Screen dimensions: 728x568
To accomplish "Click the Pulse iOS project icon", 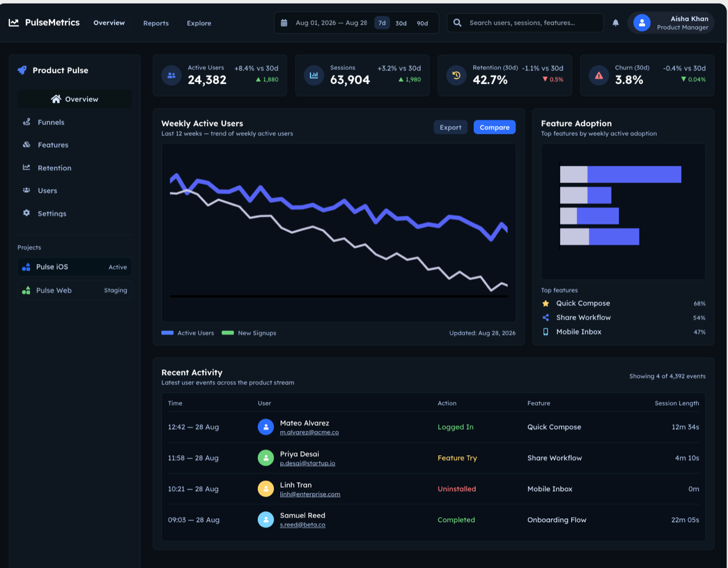I will [26, 267].
